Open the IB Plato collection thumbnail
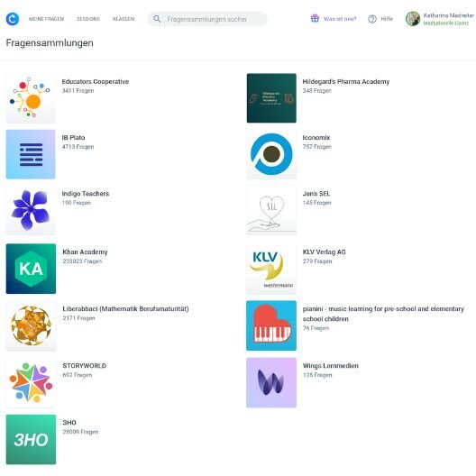Viewport: 476px width, 476px height. pos(31,154)
